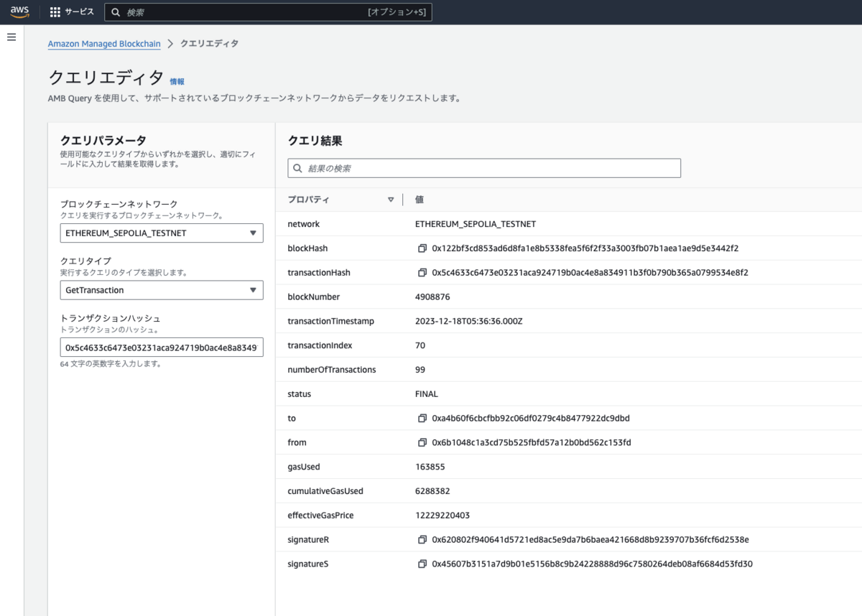This screenshot has width=862, height=616.
Task: Click the cumulativeGasUsed property label
Action: point(325,491)
